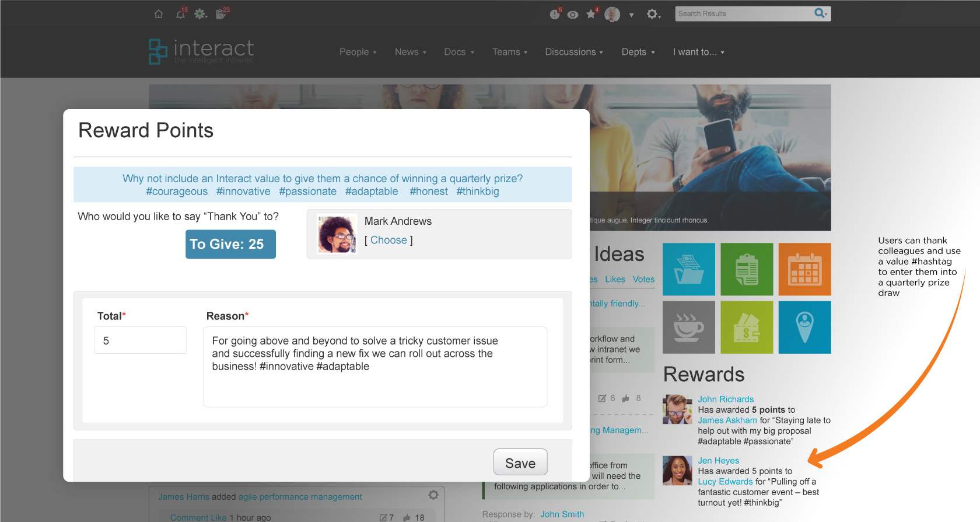This screenshot has width=980, height=522.
Task: Open the settings gear in top-right
Action: coord(653,14)
